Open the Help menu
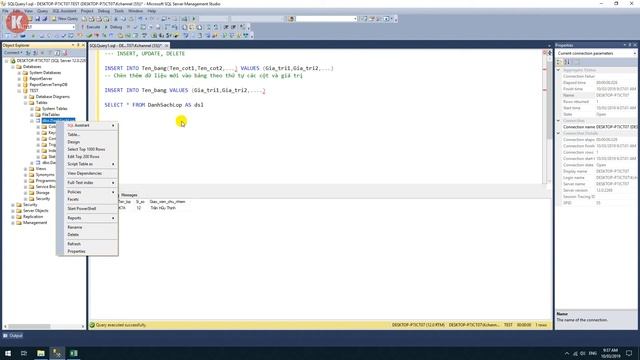Image resolution: width=640 pixels, height=360 pixels. (151, 11)
